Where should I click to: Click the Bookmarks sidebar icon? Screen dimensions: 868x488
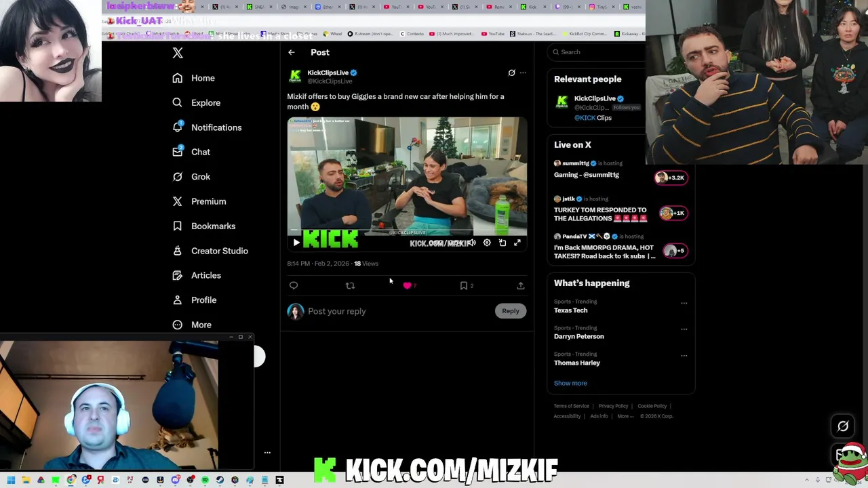pyautogui.click(x=177, y=226)
